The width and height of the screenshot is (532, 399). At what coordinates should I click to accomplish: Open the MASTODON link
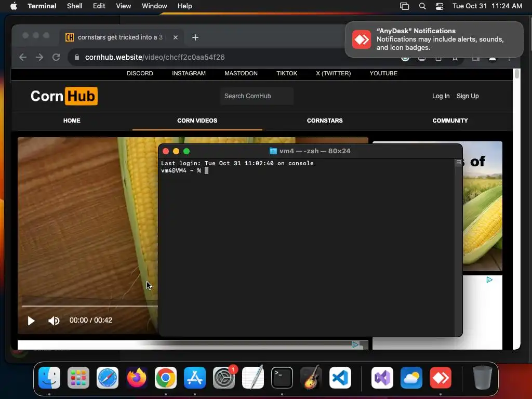(x=241, y=73)
